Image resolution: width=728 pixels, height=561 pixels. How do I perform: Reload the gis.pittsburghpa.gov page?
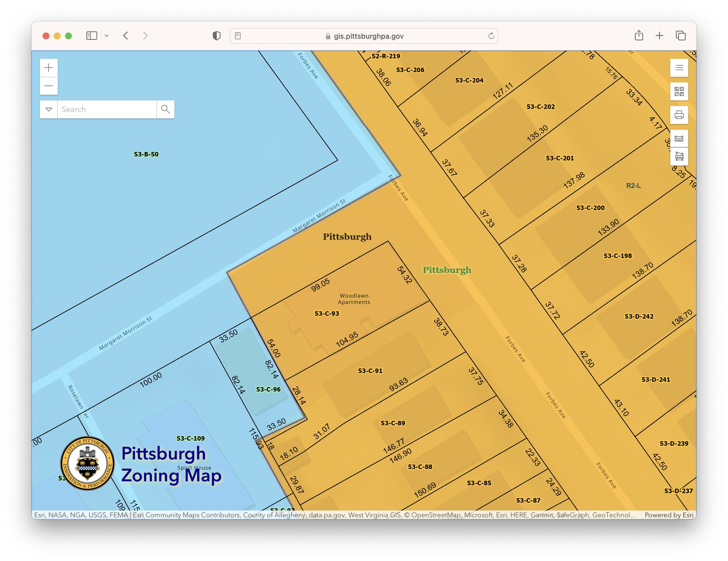(x=491, y=36)
